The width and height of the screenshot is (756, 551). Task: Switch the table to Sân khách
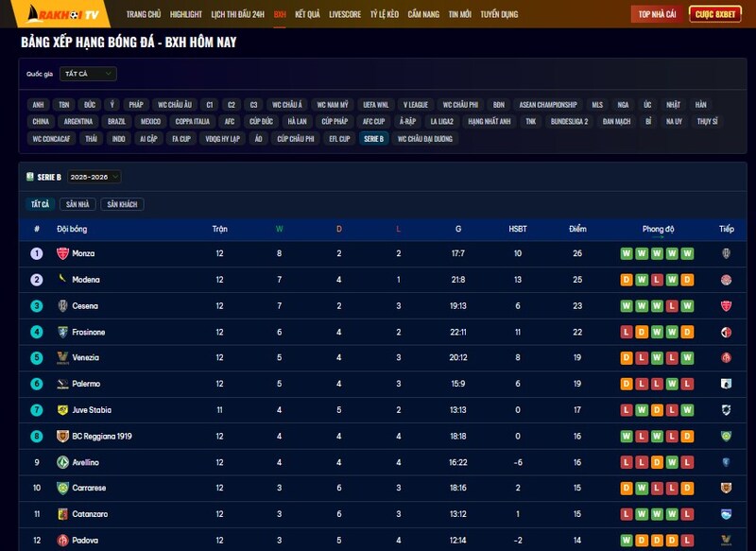click(x=123, y=204)
